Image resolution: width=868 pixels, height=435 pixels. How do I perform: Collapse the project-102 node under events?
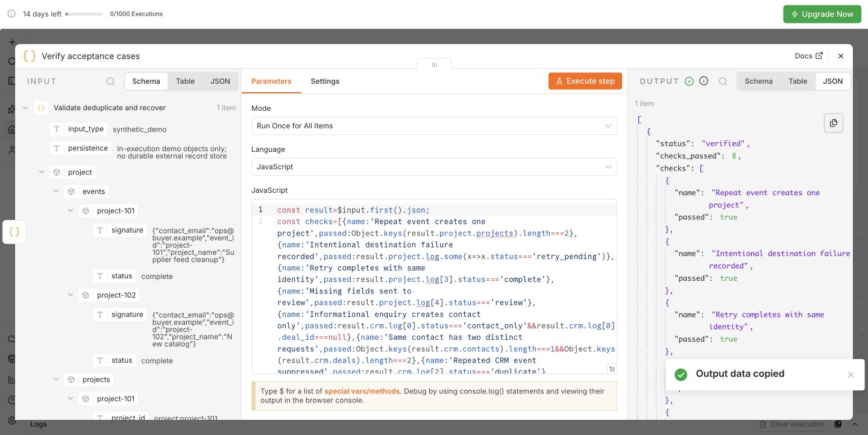pyautogui.click(x=71, y=295)
